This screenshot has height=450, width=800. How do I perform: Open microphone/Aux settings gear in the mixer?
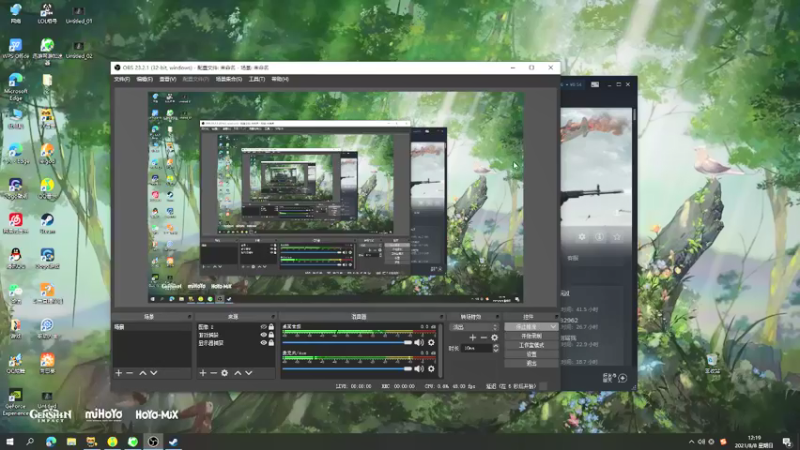431,368
